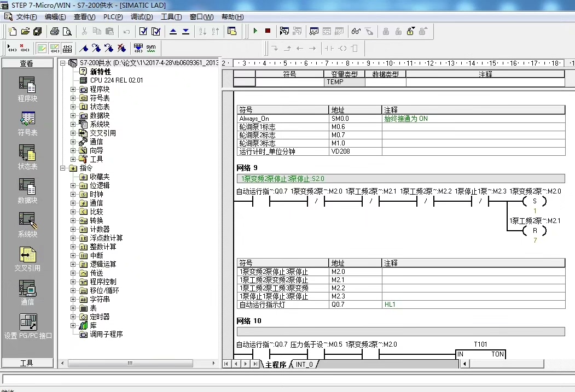Click the Sort Ascending icon

click(x=203, y=32)
